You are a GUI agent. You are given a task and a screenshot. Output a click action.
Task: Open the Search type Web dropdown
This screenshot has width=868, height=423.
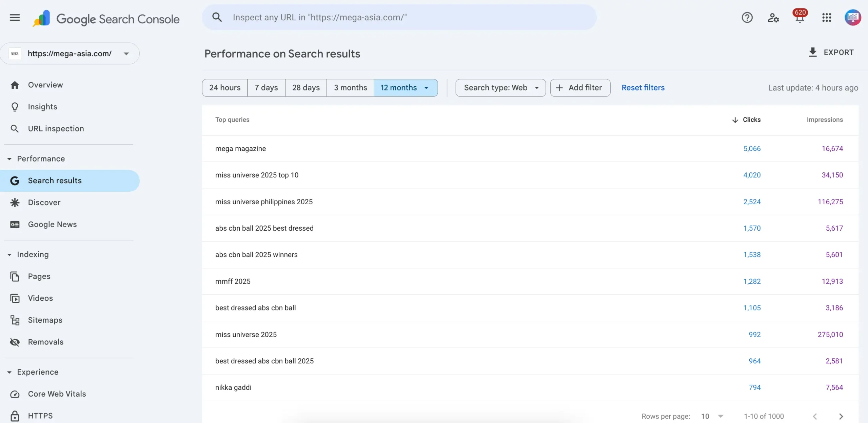pos(500,88)
